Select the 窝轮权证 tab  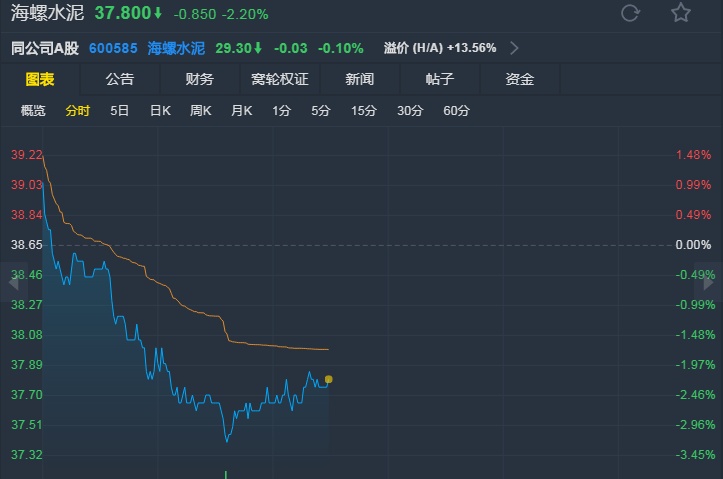coord(280,79)
